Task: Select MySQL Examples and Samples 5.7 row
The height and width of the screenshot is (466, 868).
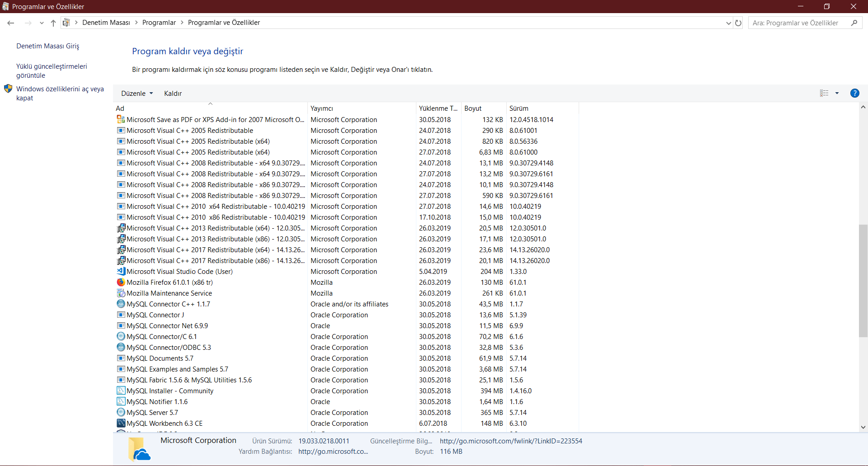Action: pyautogui.click(x=347, y=369)
